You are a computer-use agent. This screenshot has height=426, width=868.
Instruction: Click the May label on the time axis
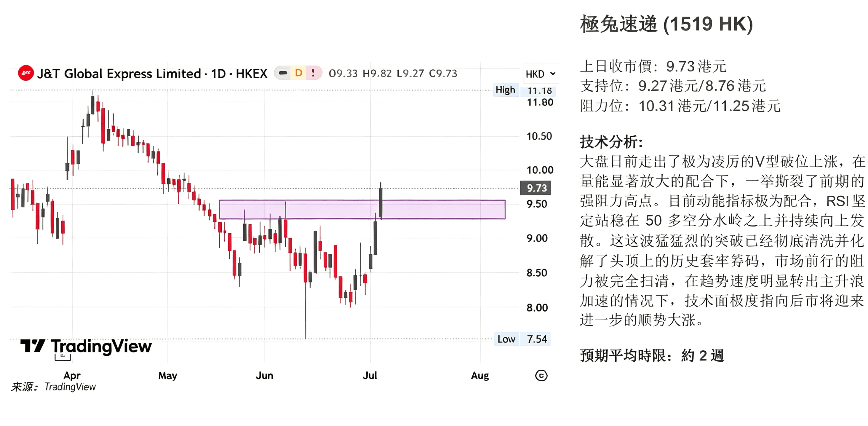168,375
